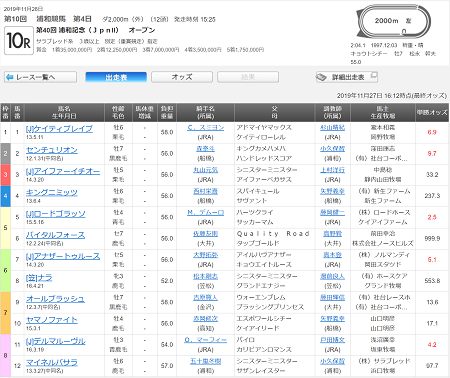Open horse link ロードゴラッソ
The image size is (450, 378).
click(x=56, y=214)
